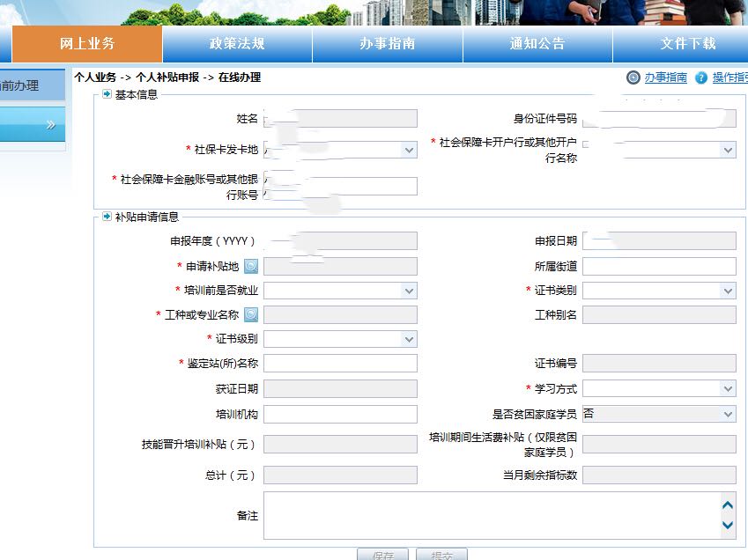Collapse the 基本信息 section arrow icon
Viewport: 748px width, 560px height.
click(107, 94)
